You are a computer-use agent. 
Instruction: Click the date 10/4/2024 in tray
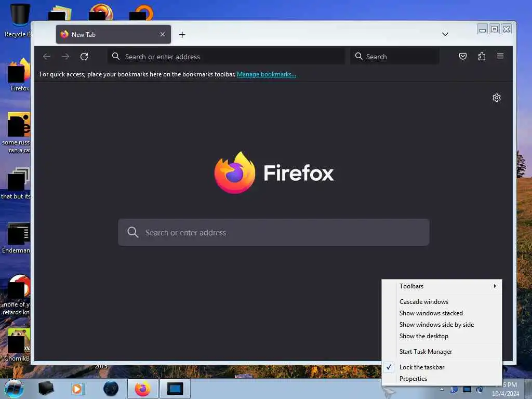pyautogui.click(x=505, y=394)
